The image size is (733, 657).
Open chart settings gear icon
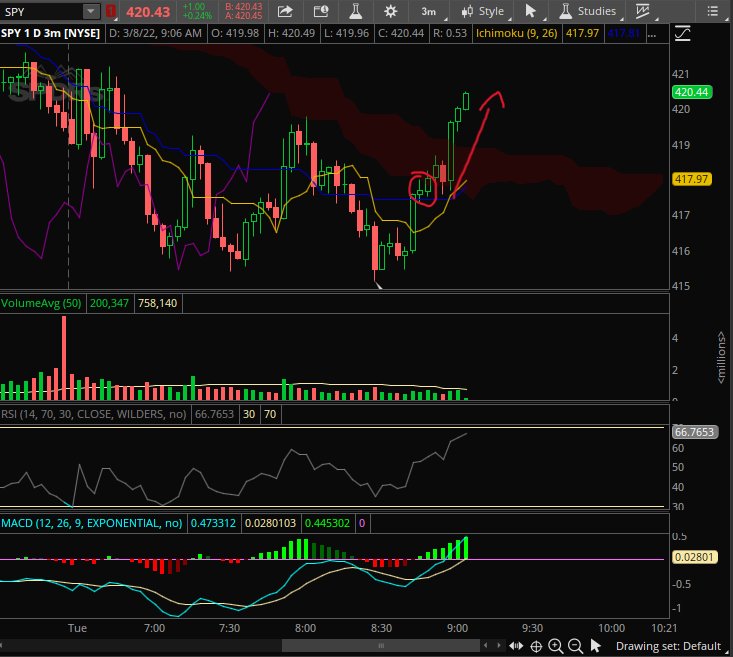click(390, 11)
